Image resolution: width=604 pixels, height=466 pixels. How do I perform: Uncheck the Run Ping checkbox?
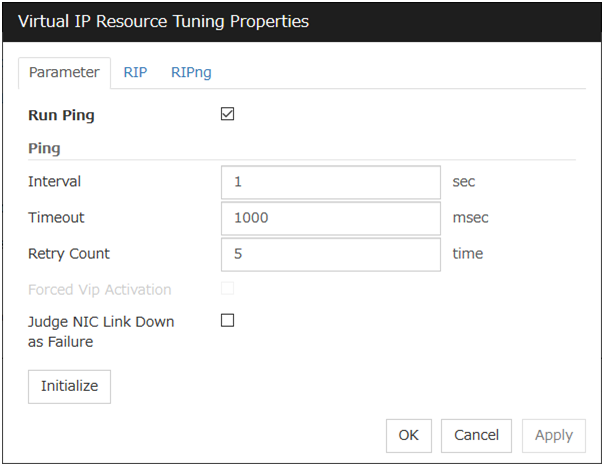click(x=227, y=115)
